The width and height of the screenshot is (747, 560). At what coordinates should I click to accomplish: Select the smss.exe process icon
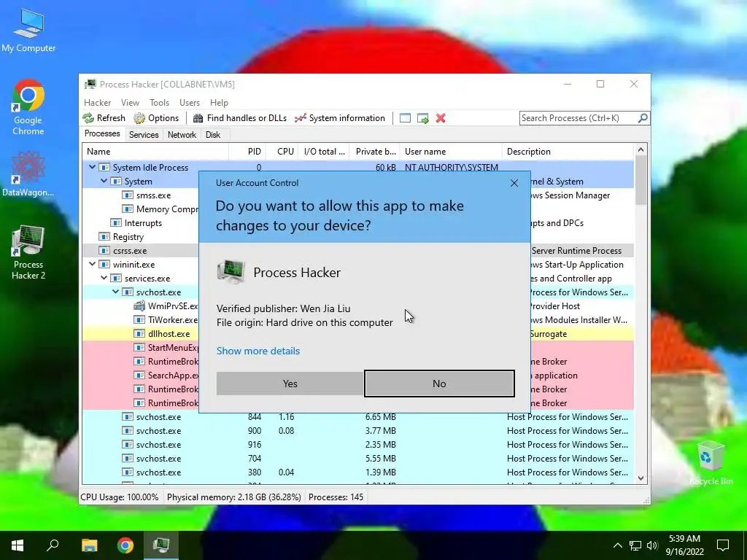(x=127, y=195)
